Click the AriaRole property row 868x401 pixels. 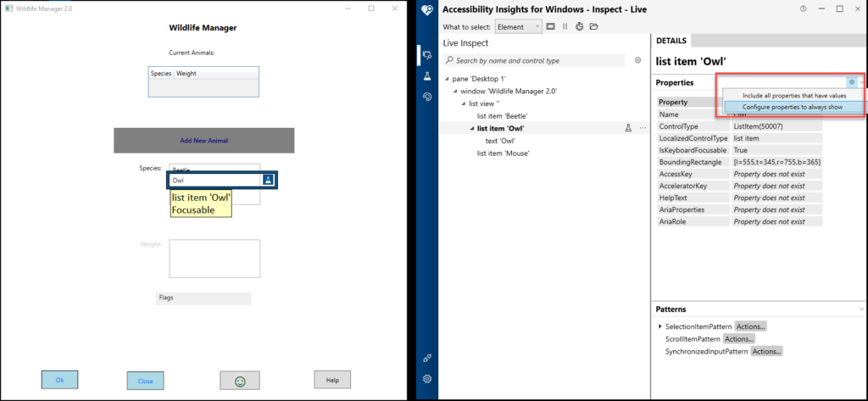(739, 221)
